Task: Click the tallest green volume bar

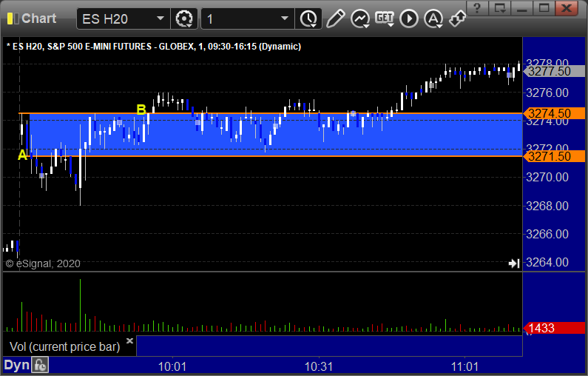Action: [80, 305]
